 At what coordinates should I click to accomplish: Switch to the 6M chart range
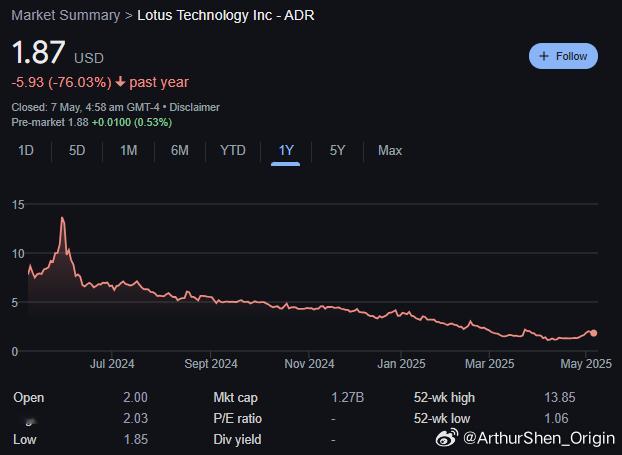(180, 151)
